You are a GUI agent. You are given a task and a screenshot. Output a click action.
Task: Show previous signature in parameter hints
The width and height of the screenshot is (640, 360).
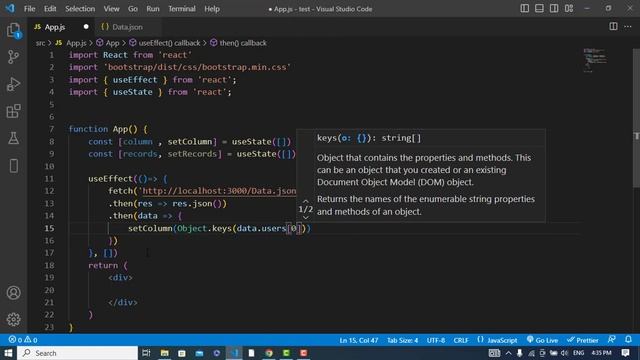tap(305, 201)
